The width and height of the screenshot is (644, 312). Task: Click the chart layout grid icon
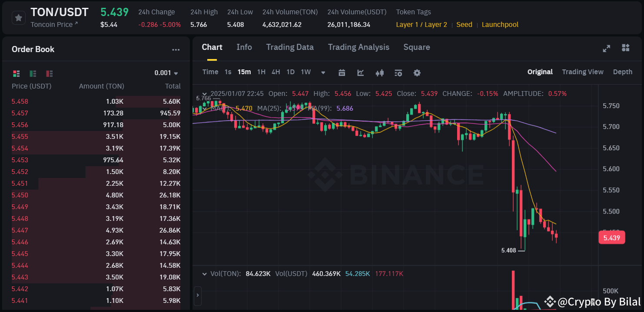pyautogui.click(x=626, y=48)
